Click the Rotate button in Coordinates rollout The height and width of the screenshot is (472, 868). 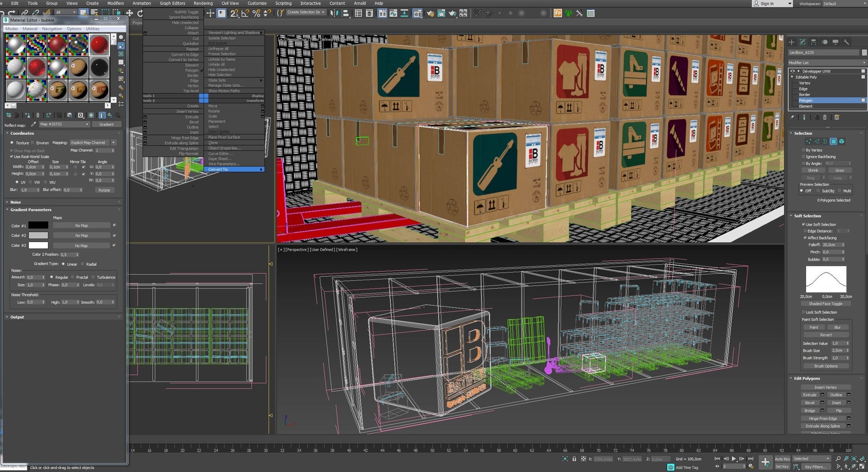pos(104,190)
